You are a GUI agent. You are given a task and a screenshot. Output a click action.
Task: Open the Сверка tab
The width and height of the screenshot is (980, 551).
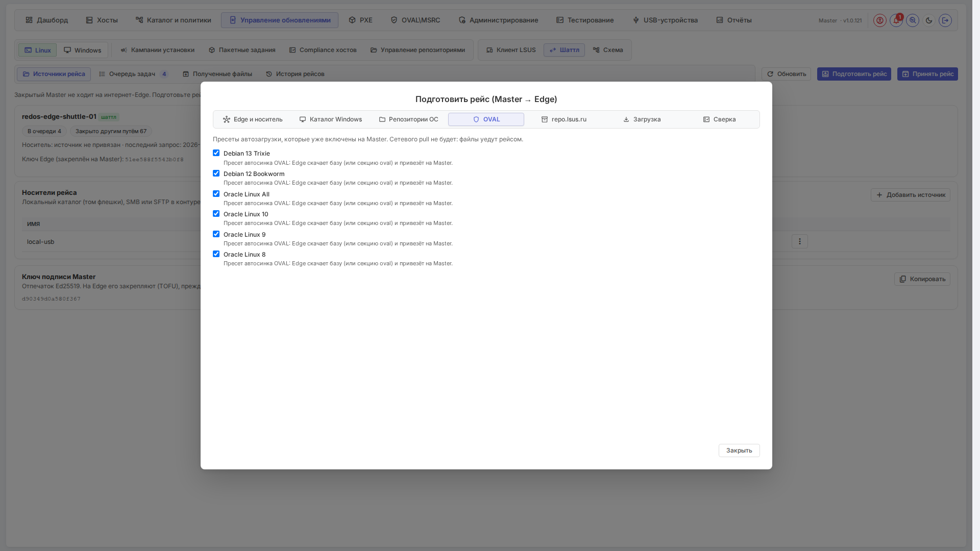[719, 119]
